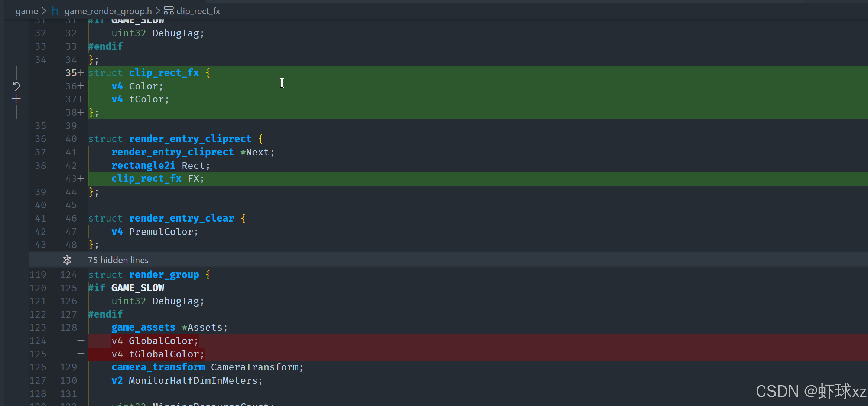The image size is (868, 406).
Task: Click the minus marker beside GlobalColor line
Action: [81, 341]
